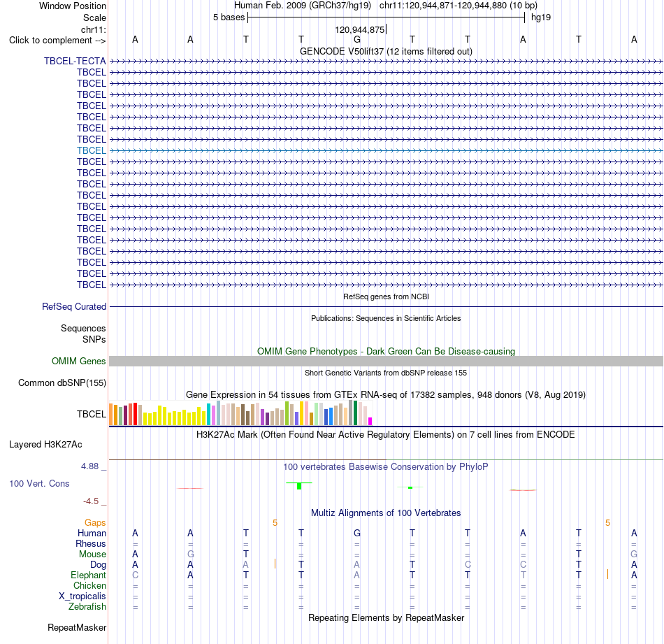
Task: Select the Mouse species label
Action: [x=92, y=554]
